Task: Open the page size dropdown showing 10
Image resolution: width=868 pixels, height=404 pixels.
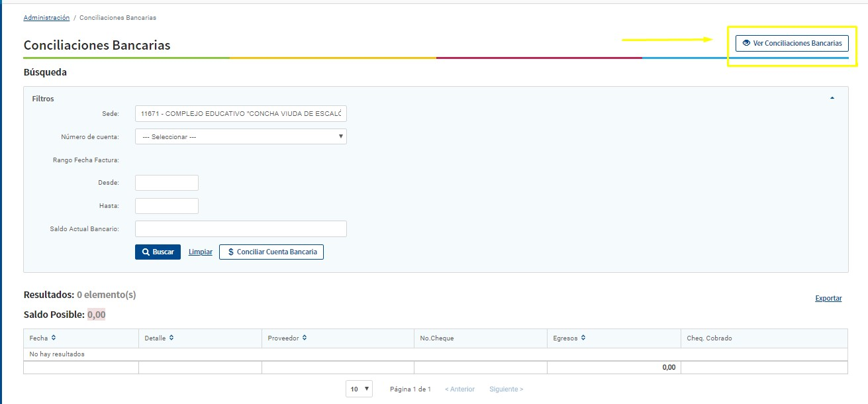Action: pos(359,389)
